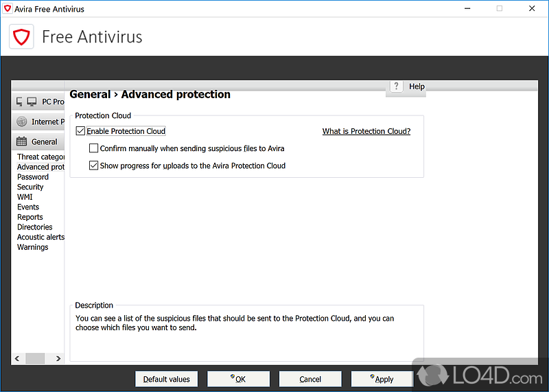Click the sidebar horizontal scrollbar thumb
549x392 pixels.
pos(35,358)
